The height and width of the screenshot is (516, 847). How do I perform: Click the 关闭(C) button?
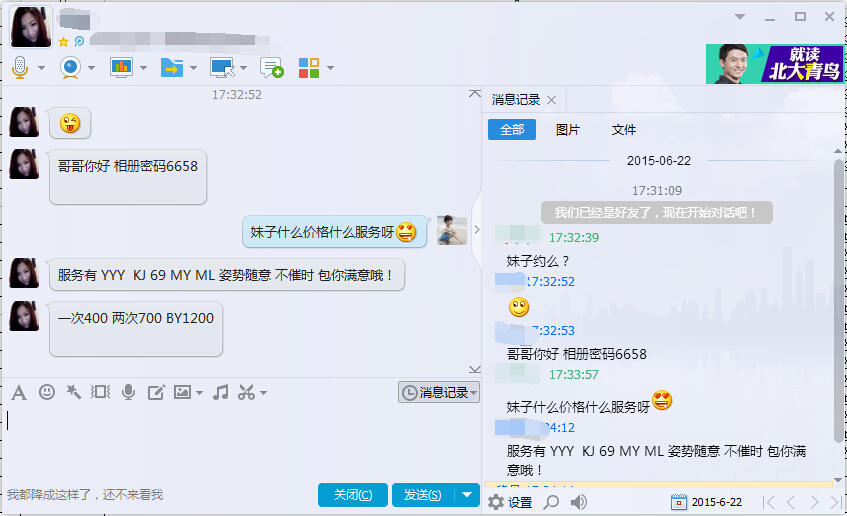[353, 494]
